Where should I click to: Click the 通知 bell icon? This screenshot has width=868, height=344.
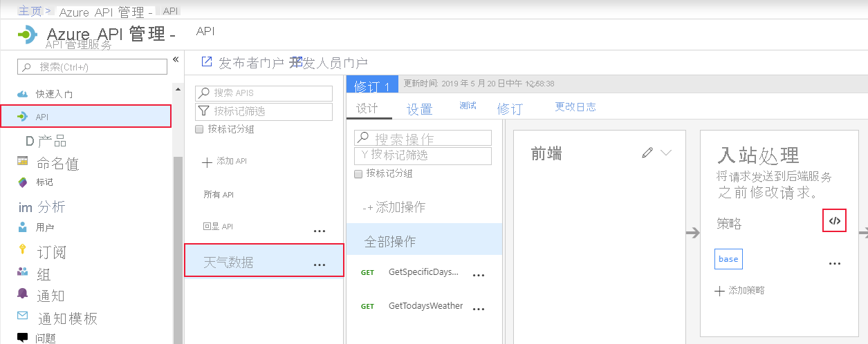coord(22,294)
